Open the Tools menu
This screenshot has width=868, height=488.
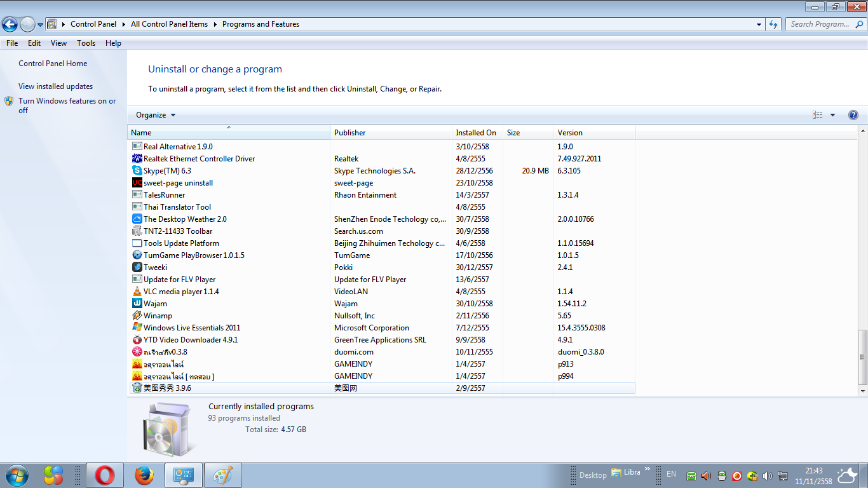[x=86, y=43]
